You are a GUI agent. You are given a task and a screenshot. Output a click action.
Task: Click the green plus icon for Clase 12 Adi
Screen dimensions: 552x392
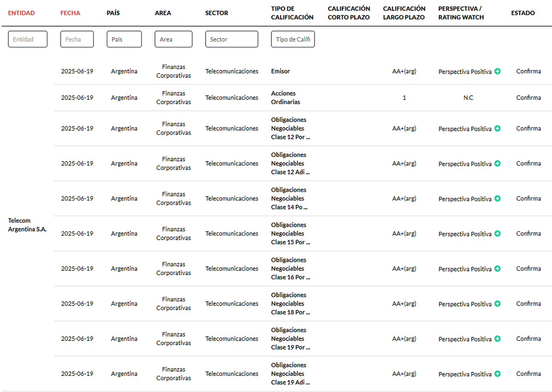coord(497,164)
